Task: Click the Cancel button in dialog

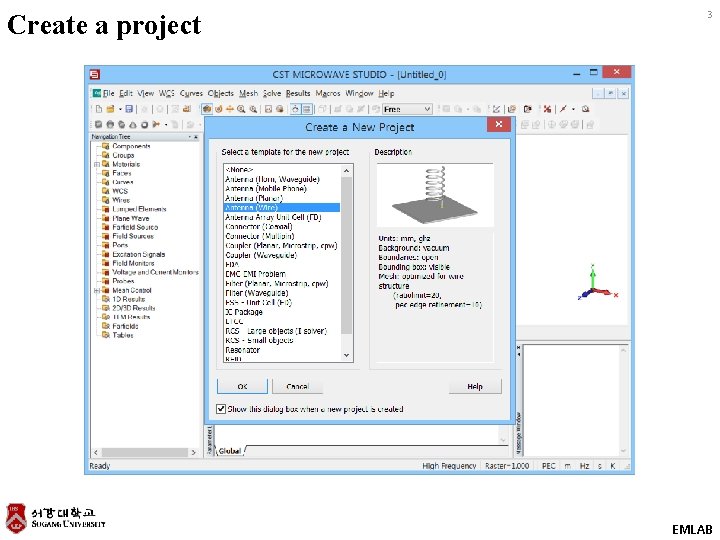Action: tap(297, 386)
